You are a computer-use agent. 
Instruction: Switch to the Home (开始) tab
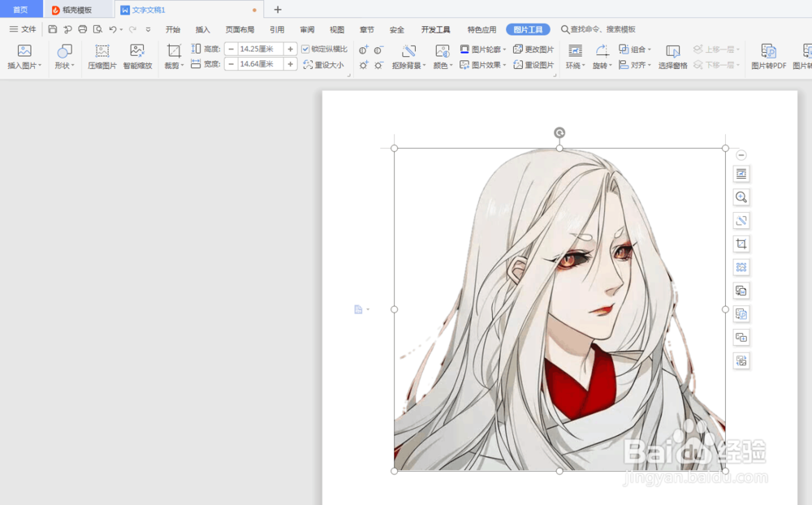click(172, 29)
